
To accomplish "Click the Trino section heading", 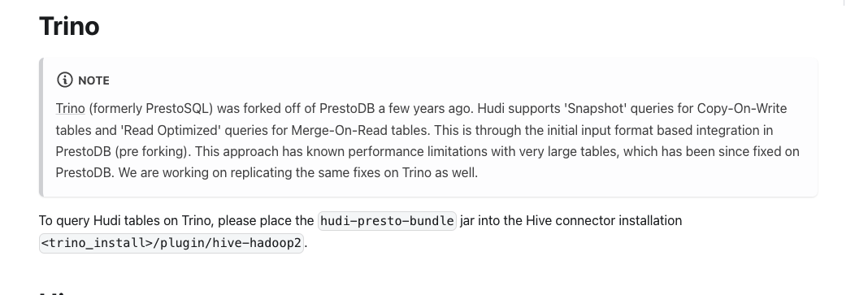I will pyautogui.click(x=69, y=26).
